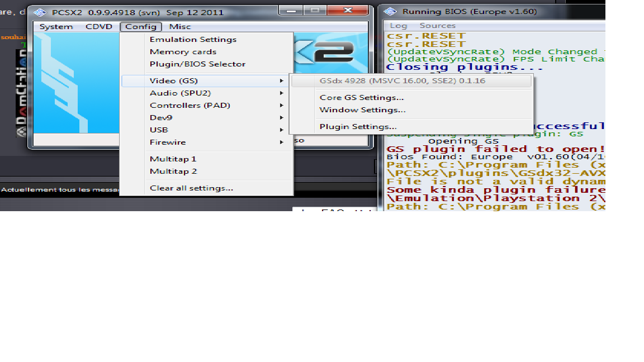
Task: Click the '\PCSX2\plugins\GSdx32-AVX' path line
Action: click(496, 173)
